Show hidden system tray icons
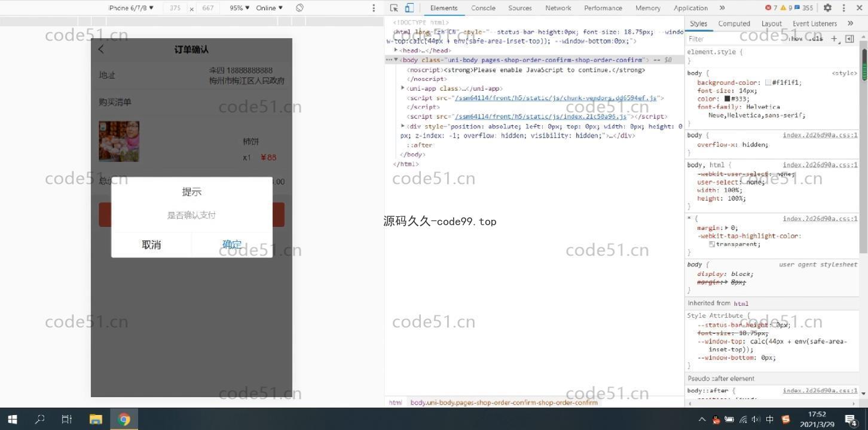This screenshot has height=430, width=868. point(702,419)
